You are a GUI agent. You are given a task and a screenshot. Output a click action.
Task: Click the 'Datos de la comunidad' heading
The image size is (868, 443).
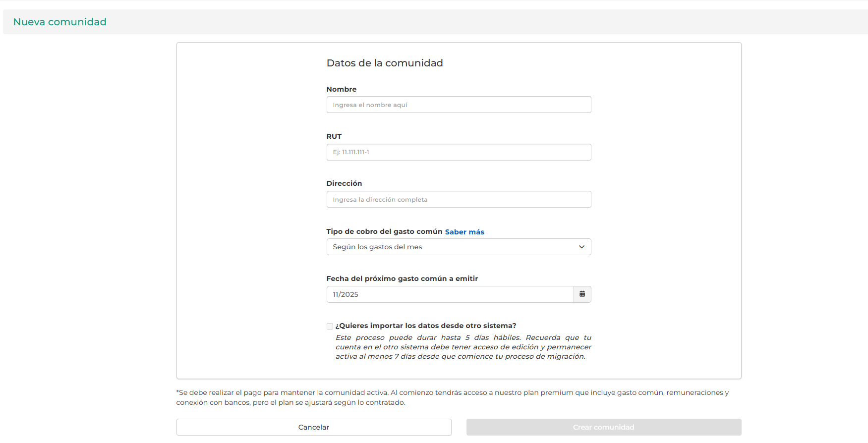pos(385,63)
